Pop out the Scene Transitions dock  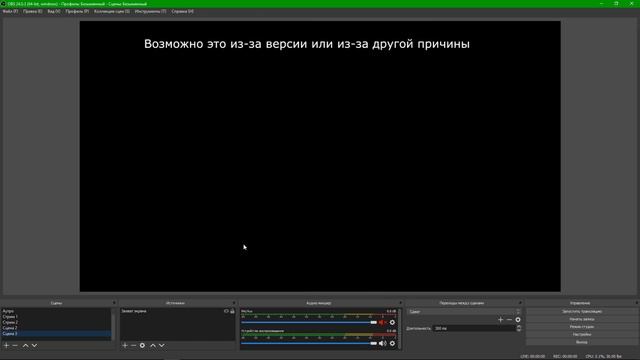(520, 303)
